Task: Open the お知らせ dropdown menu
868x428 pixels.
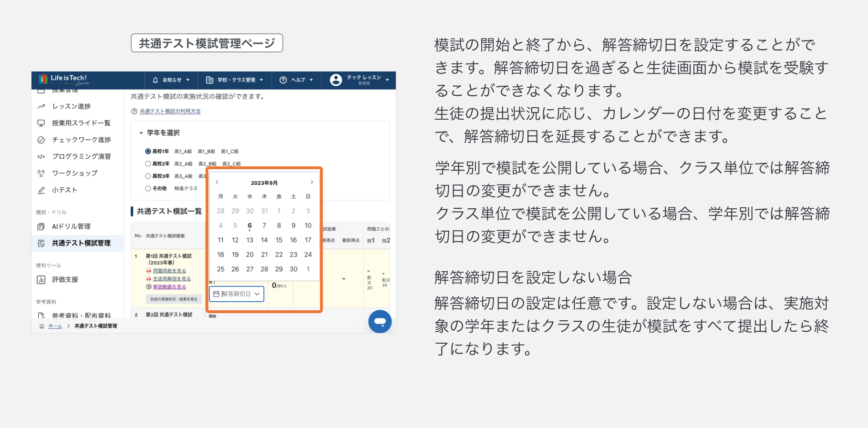Action: [171, 80]
